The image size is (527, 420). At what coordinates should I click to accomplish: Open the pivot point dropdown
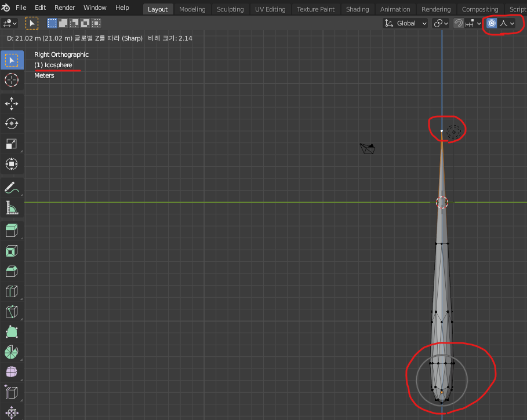pos(441,23)
